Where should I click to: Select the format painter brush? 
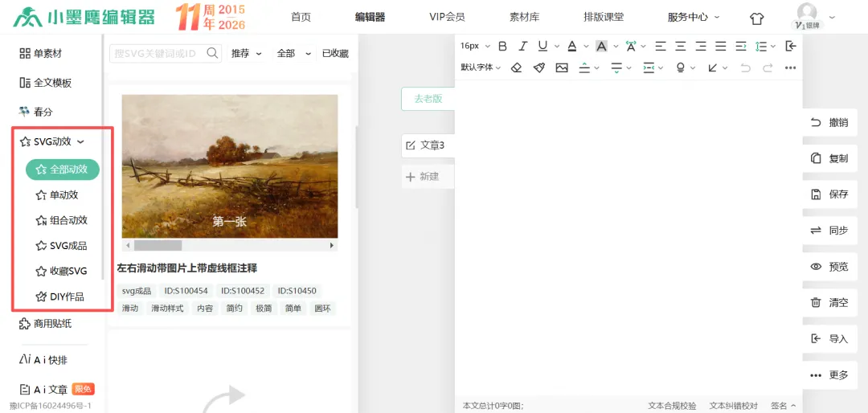point(539,67)
